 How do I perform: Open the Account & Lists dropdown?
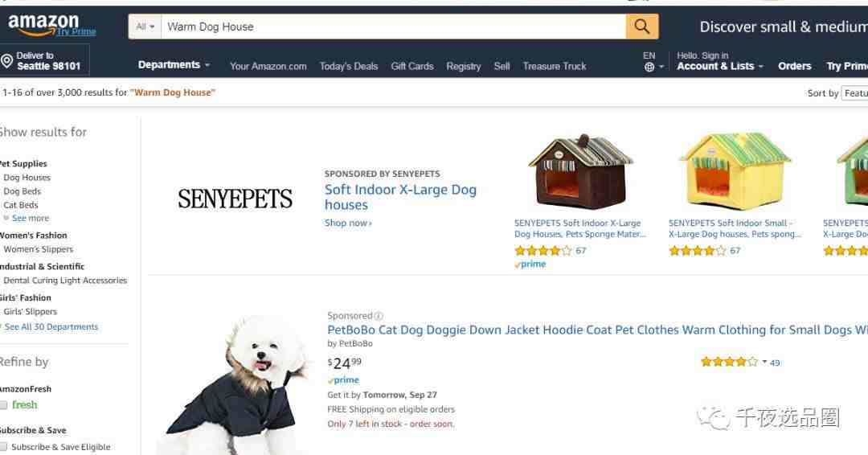(x=719, y=66)
